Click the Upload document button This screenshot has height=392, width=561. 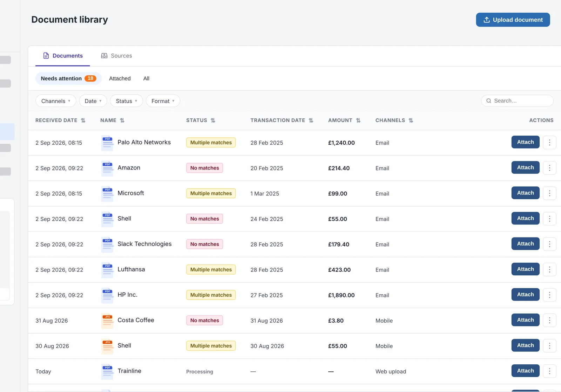tap(513, 20)
